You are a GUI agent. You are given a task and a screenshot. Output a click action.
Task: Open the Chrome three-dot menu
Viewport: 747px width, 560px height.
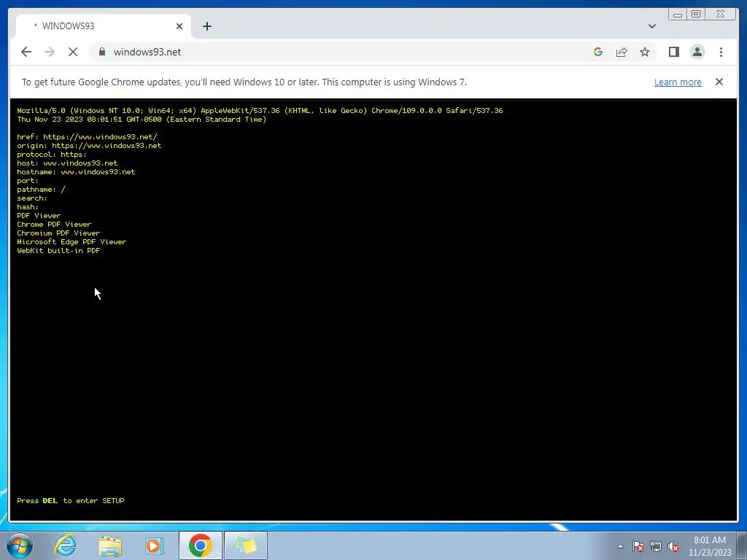721,52
